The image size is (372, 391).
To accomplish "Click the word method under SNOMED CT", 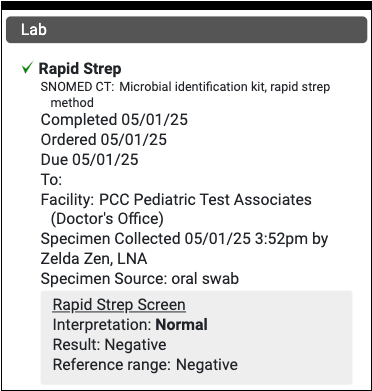I will pyautogui.click(x=72, y=102).
